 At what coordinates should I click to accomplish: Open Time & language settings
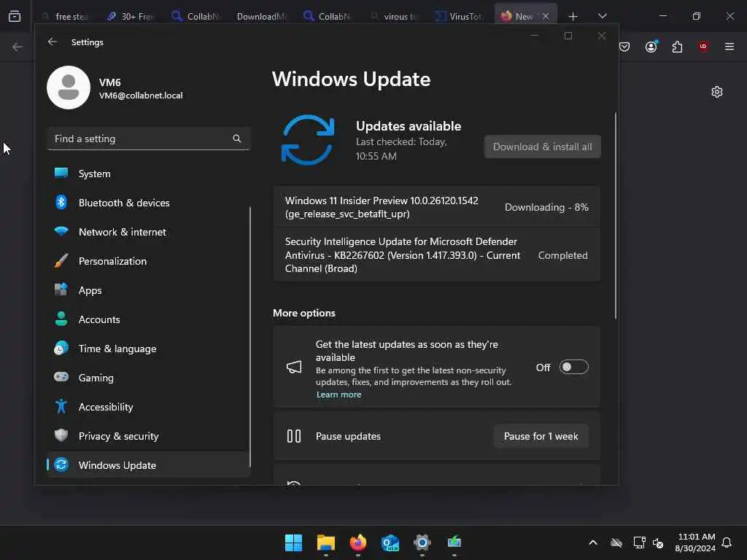tap(149, 349)
